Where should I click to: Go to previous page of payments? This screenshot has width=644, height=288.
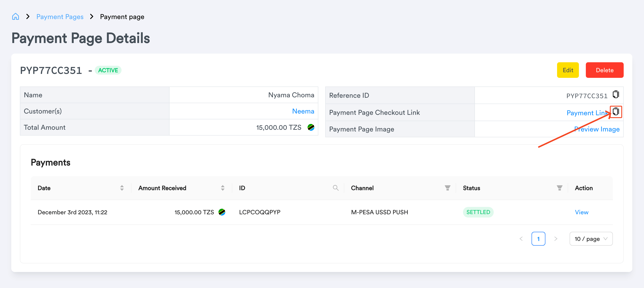(x=521, y=239)
